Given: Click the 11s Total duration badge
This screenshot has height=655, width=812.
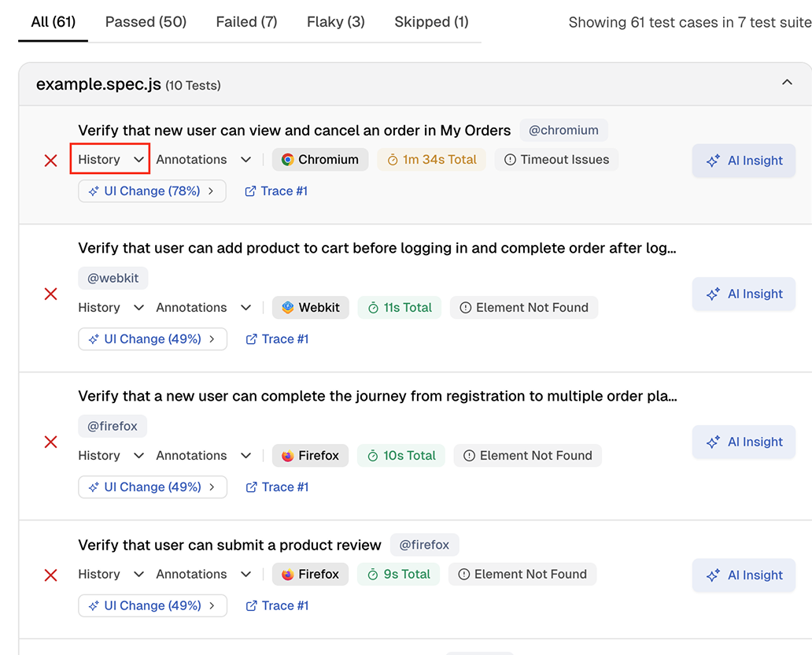Looking at the screenshot, I should (399, 307).
